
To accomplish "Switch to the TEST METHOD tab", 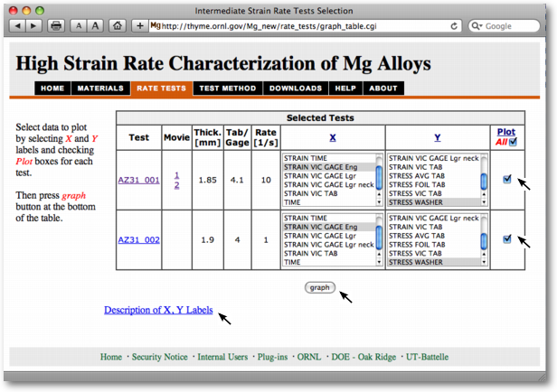I will point(227,89).
